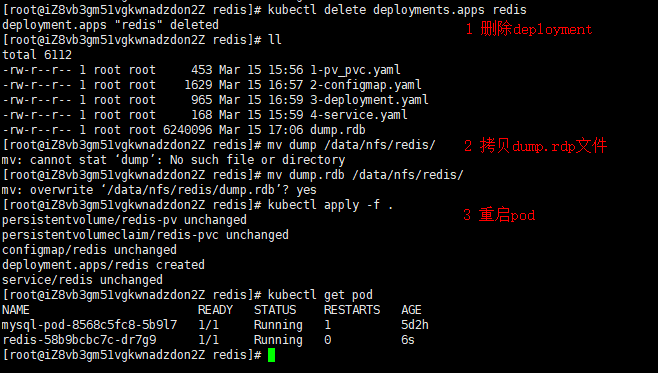Click the red annotation '2 拷贝dump.rdp文件'
Viewport: 658px width, 373px height.
click(x=535, y=146)
